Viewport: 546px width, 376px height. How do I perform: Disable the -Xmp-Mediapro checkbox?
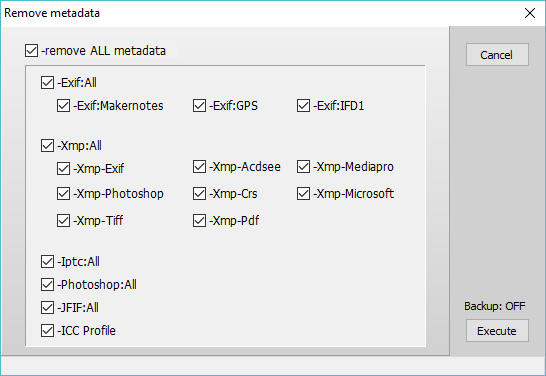(x=303, y=166)
